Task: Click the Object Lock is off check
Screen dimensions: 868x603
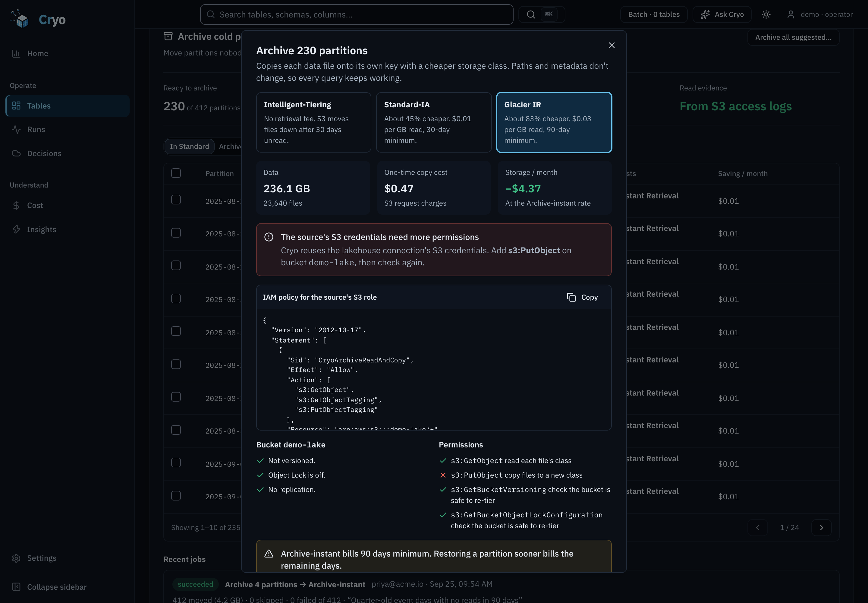Action: point(260,475)
